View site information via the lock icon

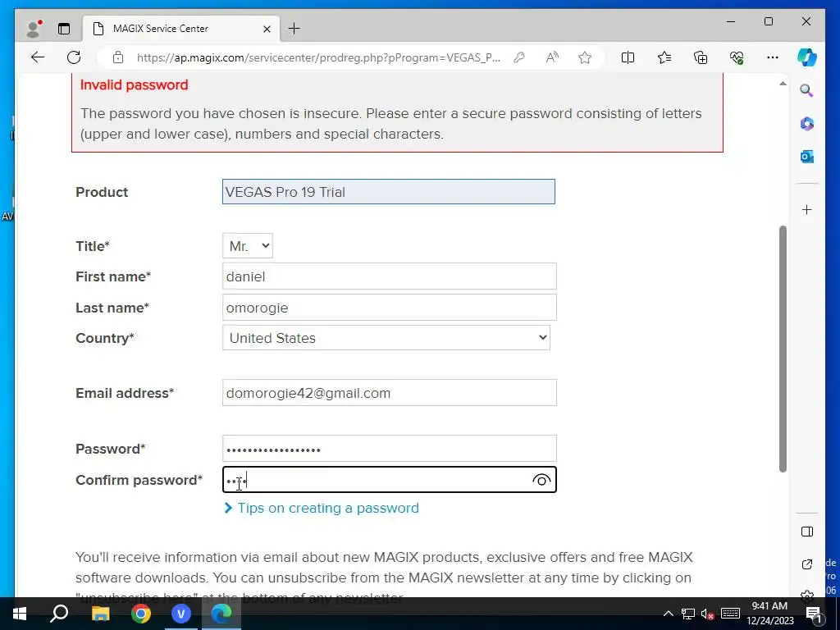pyautogui.click(x=118, y=57)
